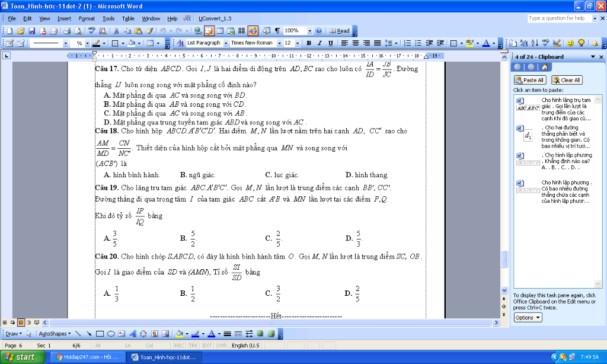Open the UConvert_1.3 menu

215,18
